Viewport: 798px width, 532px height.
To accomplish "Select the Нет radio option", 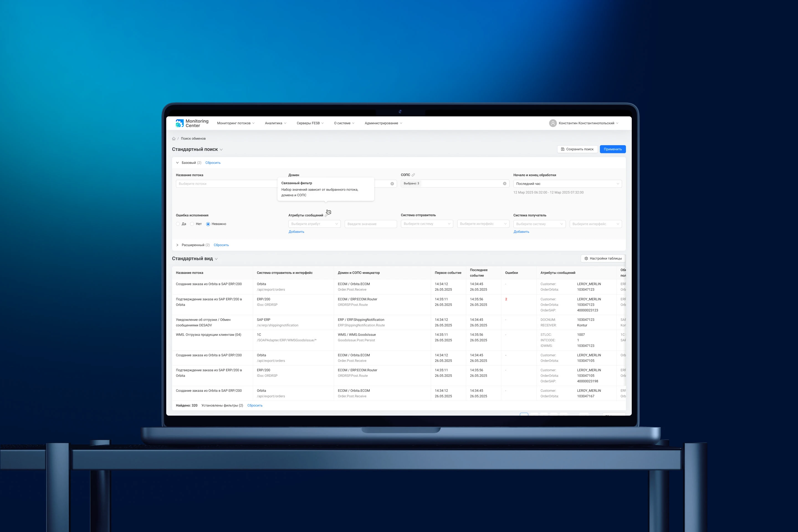I will pos(192,224).
